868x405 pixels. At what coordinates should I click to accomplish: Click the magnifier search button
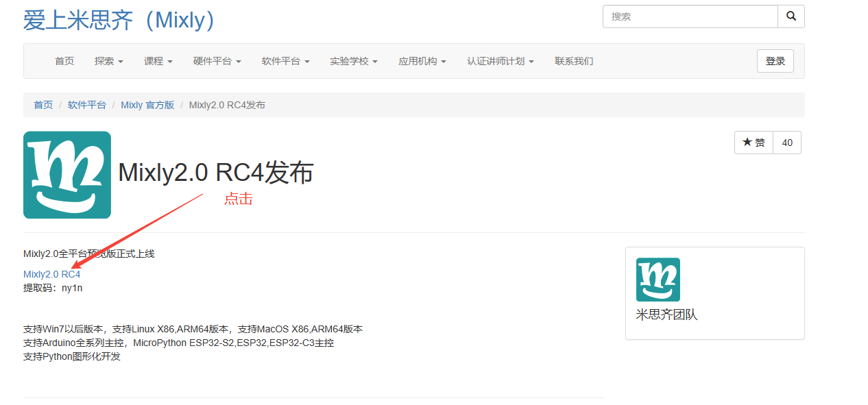pyautogui.click(x=791, y=16)
